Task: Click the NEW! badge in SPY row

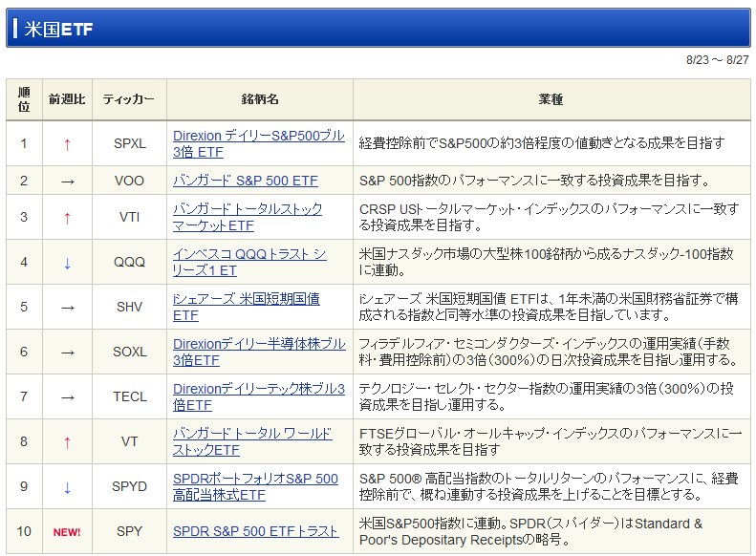Action: 67,532
